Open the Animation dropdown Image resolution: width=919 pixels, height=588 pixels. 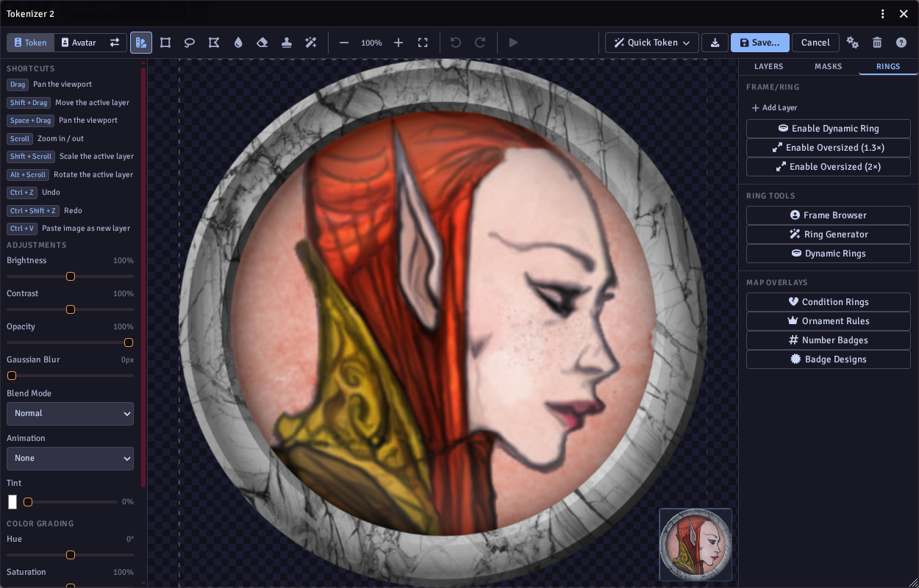click(x=70, y=458)
